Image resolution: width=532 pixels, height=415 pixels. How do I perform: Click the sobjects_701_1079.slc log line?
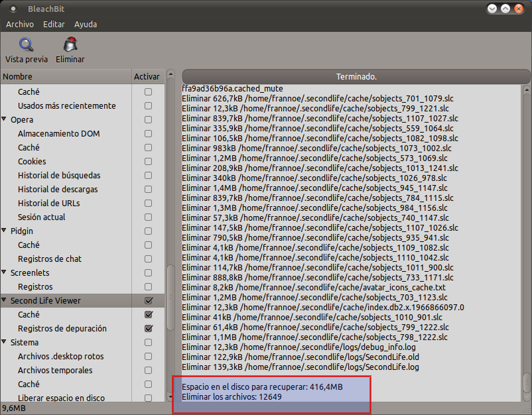(x=318, y=99)
